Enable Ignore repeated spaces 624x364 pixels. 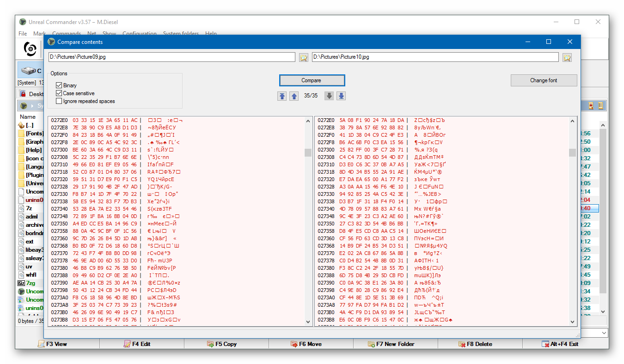59,101
